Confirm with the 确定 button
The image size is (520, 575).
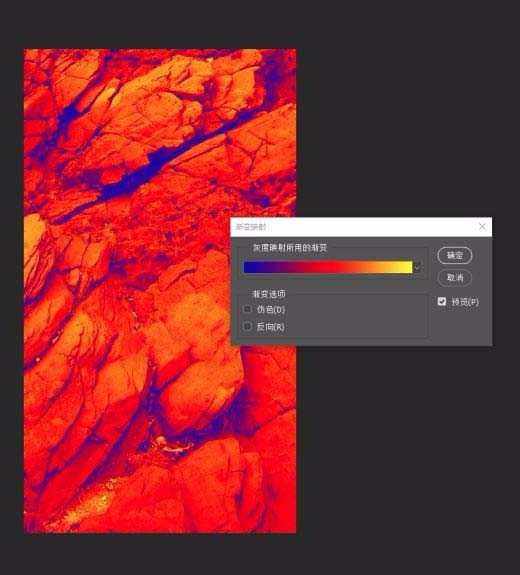[x=455, y=255]
